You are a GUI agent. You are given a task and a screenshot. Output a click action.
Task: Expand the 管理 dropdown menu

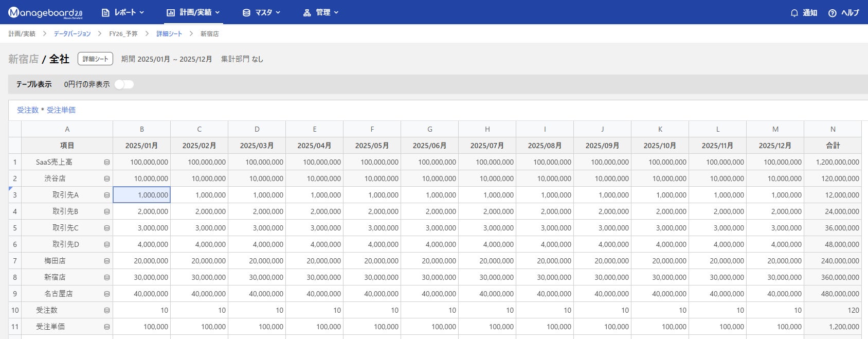[x=321, y=12]
